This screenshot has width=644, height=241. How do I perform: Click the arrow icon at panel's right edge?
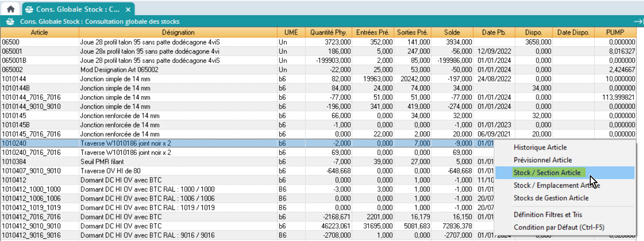click(638, 22)
